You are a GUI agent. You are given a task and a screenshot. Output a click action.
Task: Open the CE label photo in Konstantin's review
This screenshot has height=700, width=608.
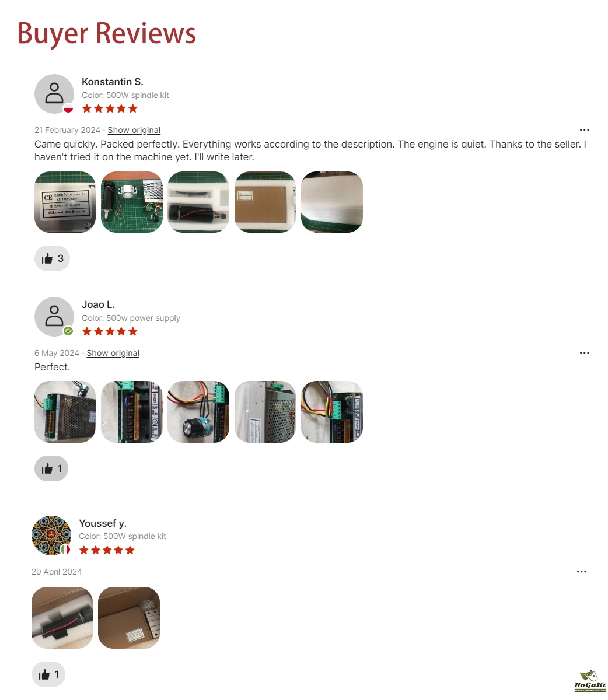(x=65, y=202)
